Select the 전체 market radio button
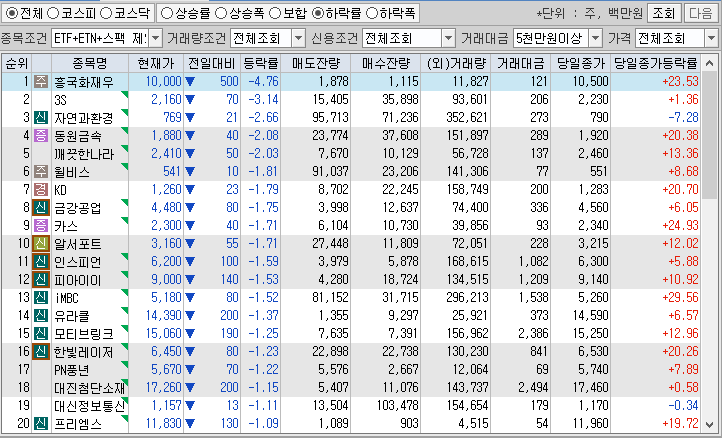Image resolution: width=722 pixels, height=438 pixels. click(x=11, y=13)
